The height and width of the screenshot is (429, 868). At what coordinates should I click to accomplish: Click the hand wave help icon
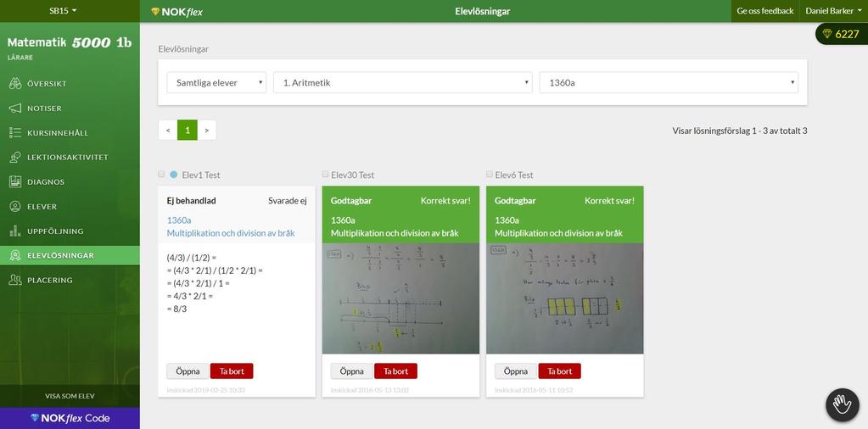click(x=842, y=405)
